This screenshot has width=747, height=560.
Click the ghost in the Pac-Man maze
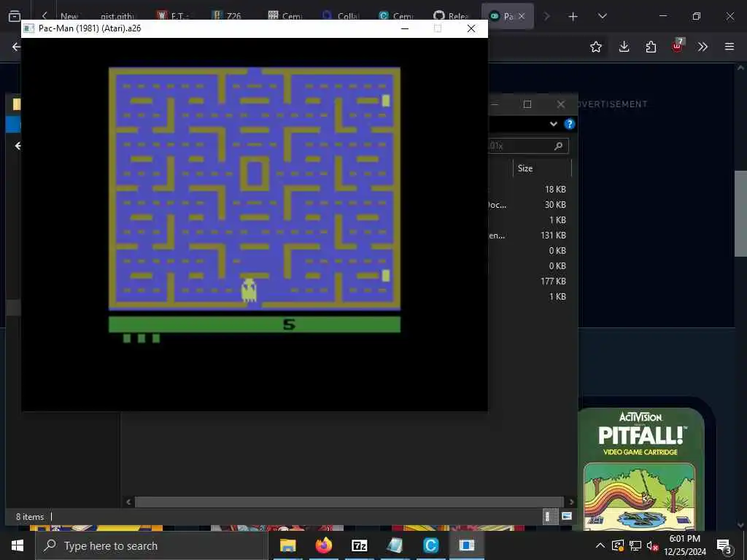249,290
